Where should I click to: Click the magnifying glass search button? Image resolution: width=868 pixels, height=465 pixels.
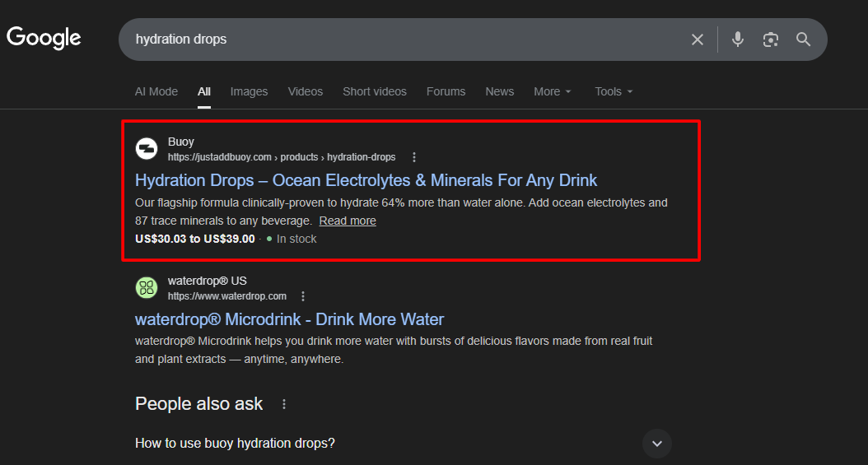coord(803,40)
